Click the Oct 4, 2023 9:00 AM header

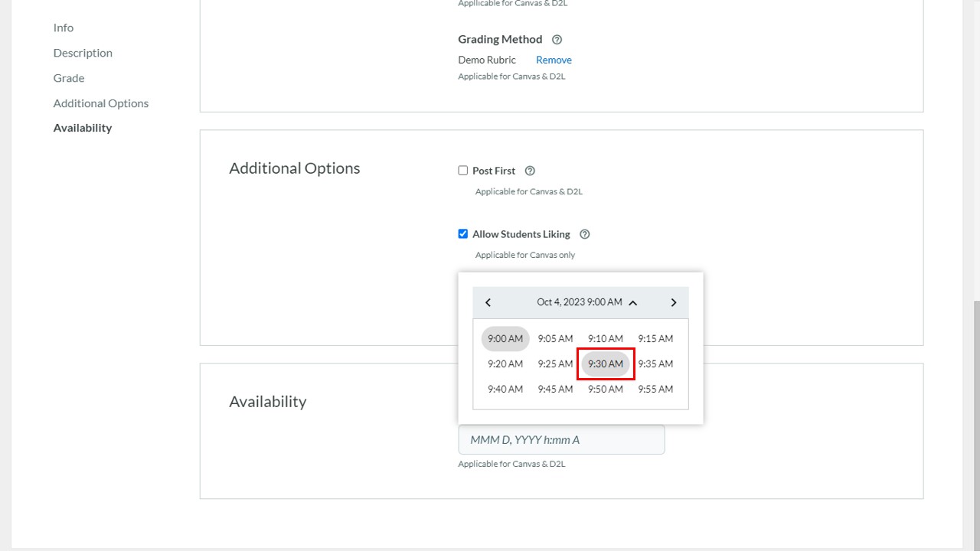coord(580,302)
